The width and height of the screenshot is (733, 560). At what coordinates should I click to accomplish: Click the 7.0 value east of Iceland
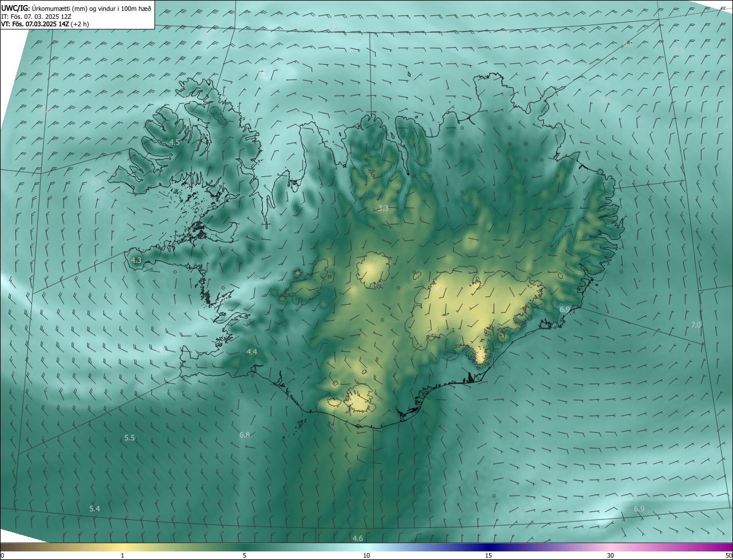(x=696, y=325)
